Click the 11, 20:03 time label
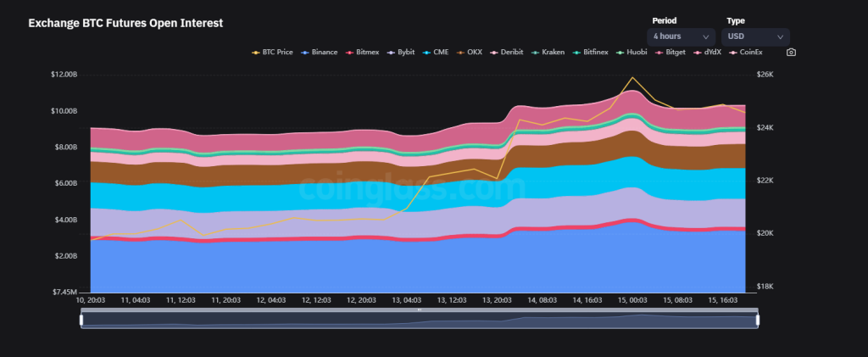The image size is (868, 357). pos(225,300)
